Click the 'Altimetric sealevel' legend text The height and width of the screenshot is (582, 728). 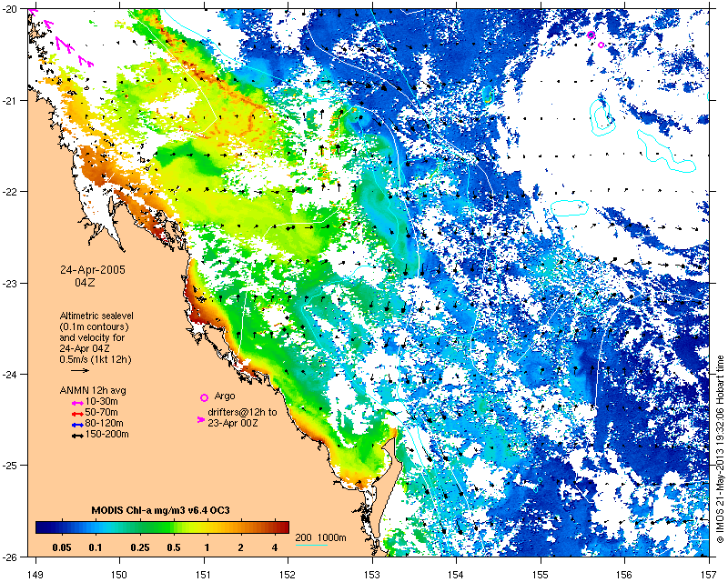click(x=96, y=316)
